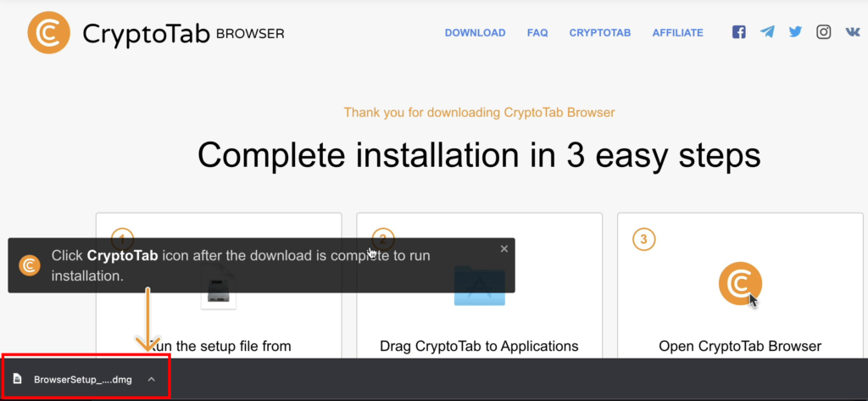Open the DOWNLOAD navigation link
The width and height of the screenshot is (868, 401).
pyautogui.click(x=475, y=33)
